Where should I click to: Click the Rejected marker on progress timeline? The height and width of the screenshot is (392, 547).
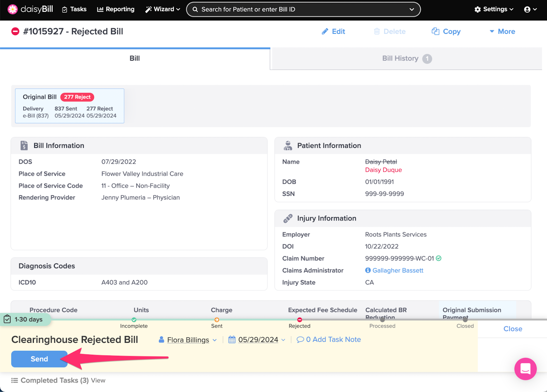[x=299, y=320]
